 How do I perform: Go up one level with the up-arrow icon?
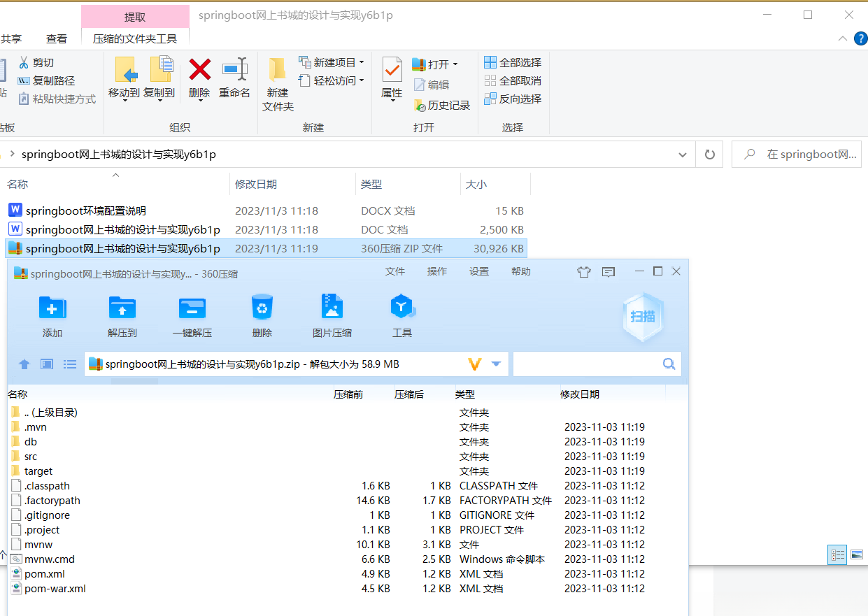tap(24, 364)
